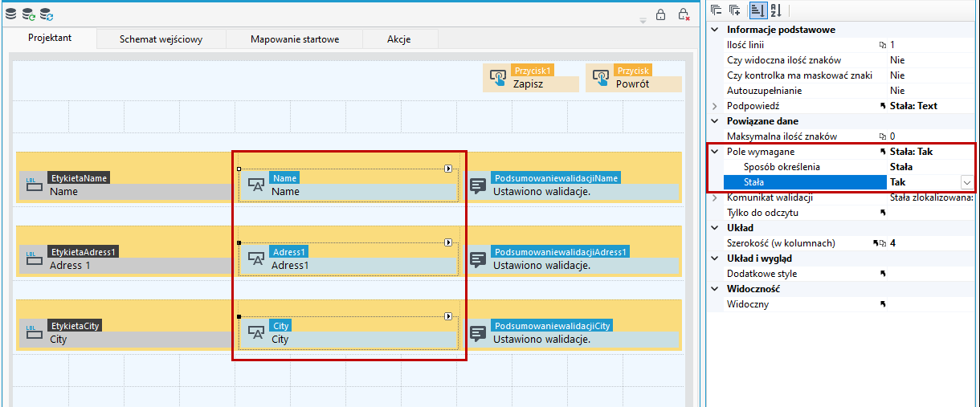Collapse the Informacje podstawowe category
This screenshot has height=407, width=980.
(716, 30)
